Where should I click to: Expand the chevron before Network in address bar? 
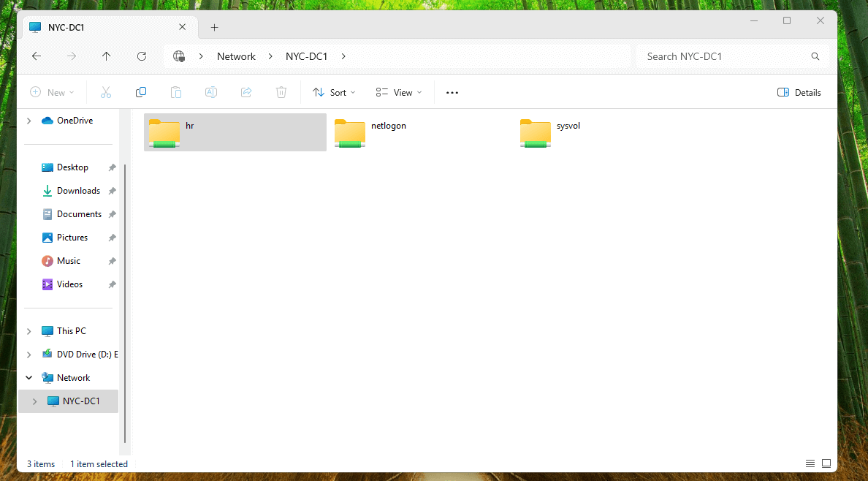pos(201,56)
